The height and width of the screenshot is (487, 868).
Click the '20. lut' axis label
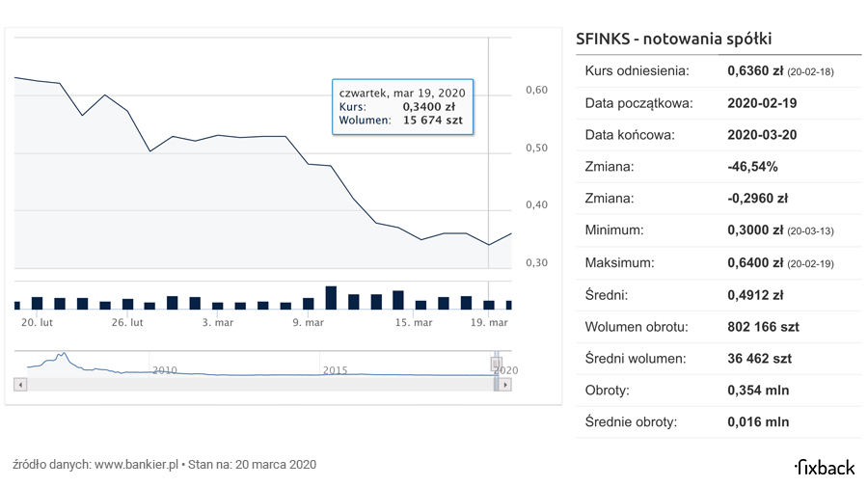[x=37, y=322]
